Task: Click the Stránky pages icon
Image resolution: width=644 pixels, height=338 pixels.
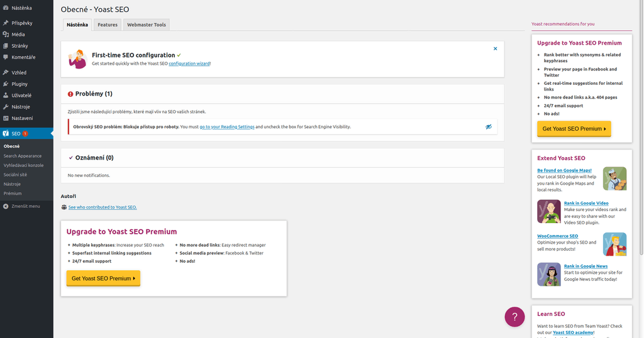Action: (x=6, y=46)
